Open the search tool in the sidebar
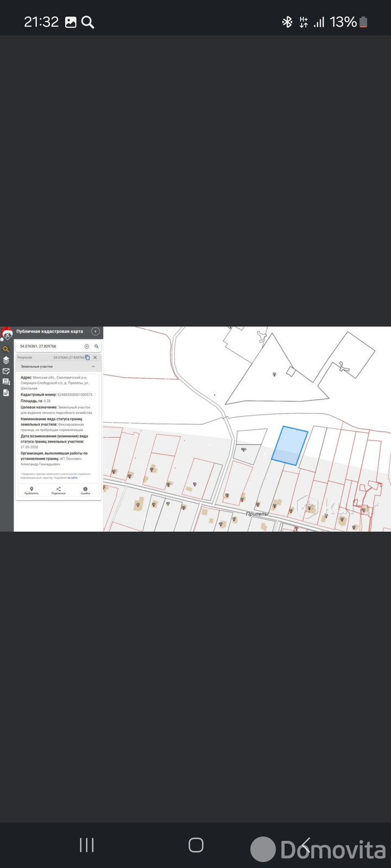Viewport: 391px width, 868px height. pos(6,349)
